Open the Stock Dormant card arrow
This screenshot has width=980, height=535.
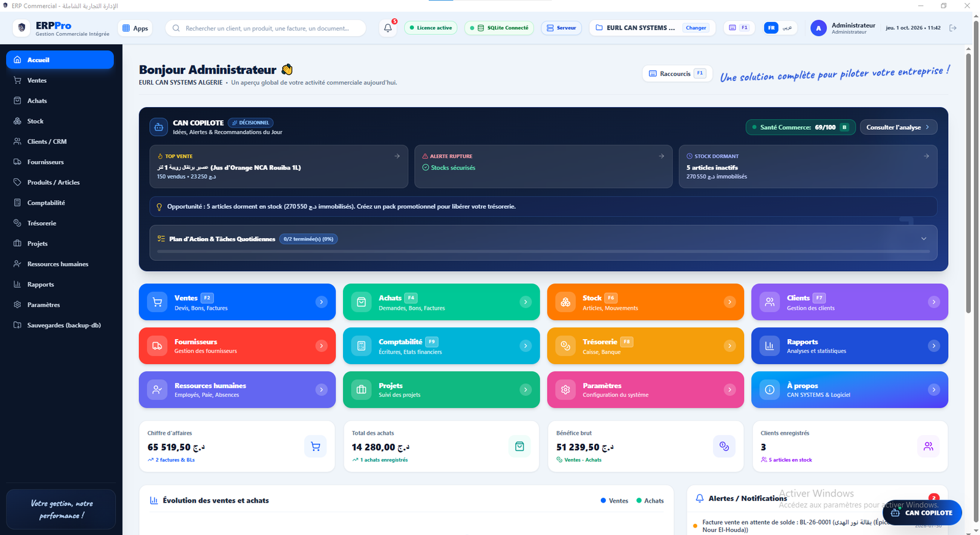926,156
